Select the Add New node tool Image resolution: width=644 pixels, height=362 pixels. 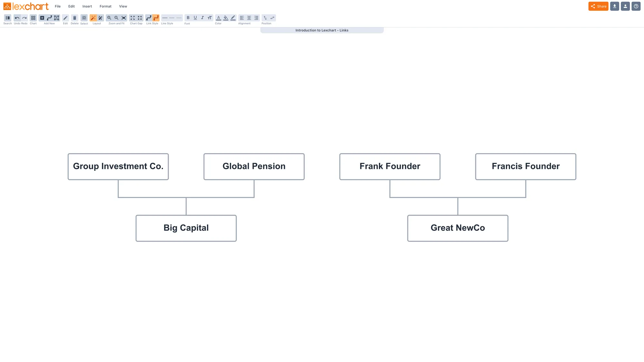42,18
